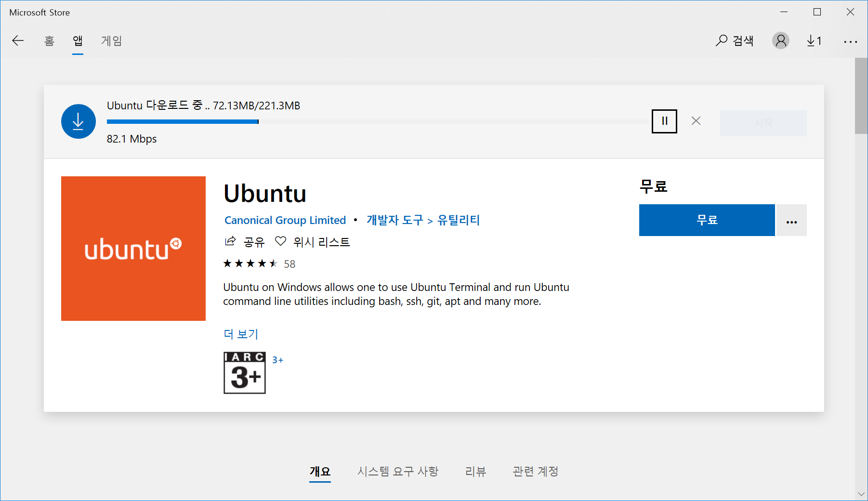Add Ubuntu to 위시 리스트
The width and height of the screenshot is (868, 501).
[x=312, y=242]
